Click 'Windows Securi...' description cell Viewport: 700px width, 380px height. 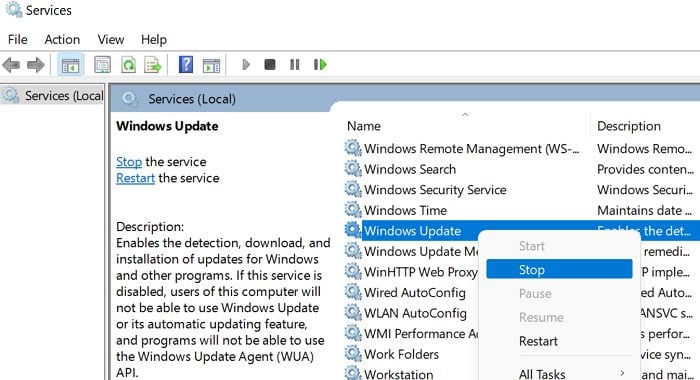pos(645,190)
